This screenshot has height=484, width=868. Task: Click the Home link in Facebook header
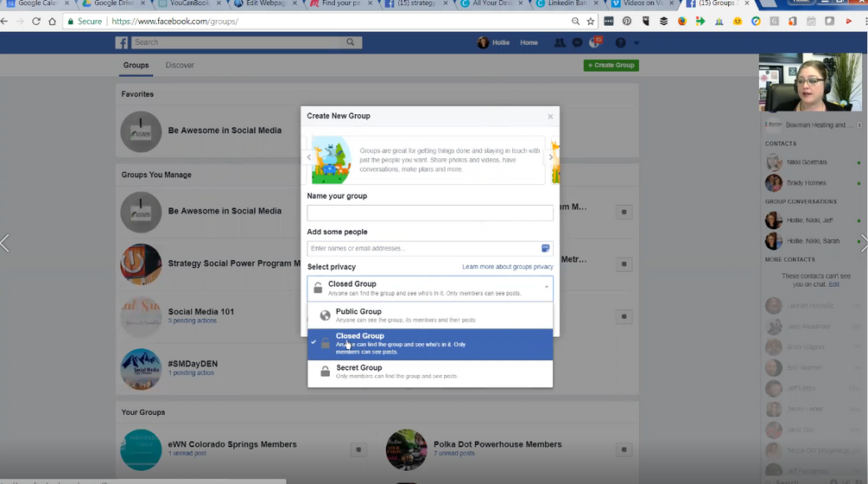coord(529,42)
